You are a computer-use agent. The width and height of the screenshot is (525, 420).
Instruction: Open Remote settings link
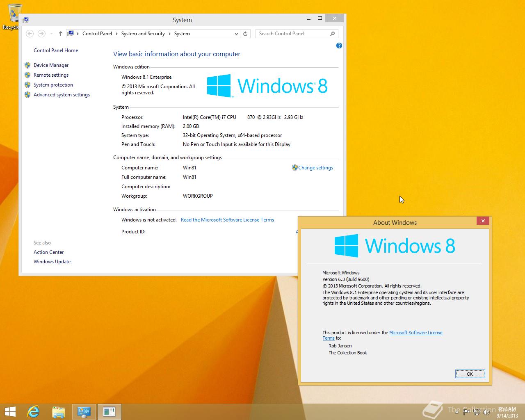point(51,75)
